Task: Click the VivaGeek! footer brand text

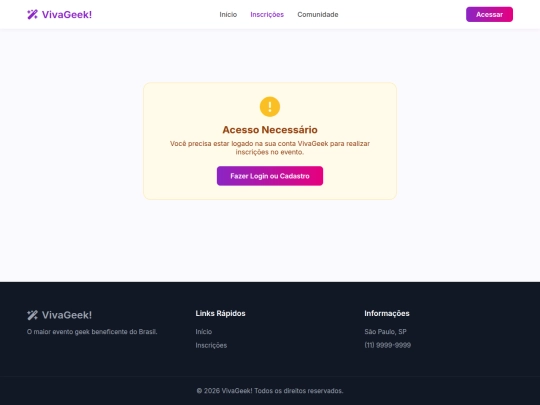Action: (x=67, y=315)
